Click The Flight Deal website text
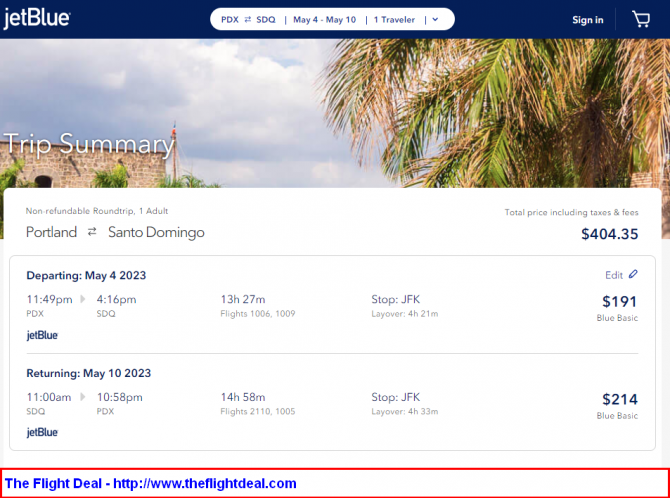Image resolution: width=670 pixels, height=498 pixels. click(150, 483)
